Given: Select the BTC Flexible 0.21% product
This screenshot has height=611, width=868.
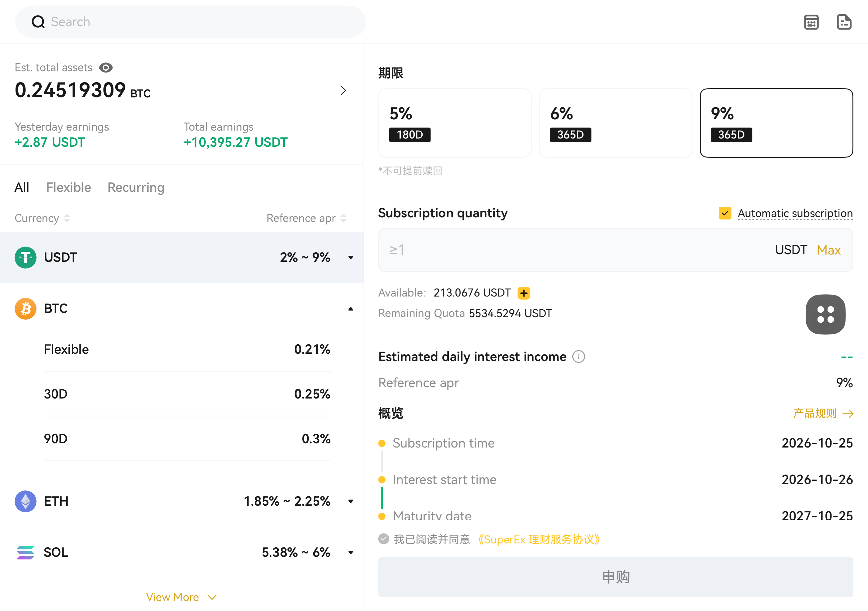Looking at the screenshot, I should (x=187, y=349).
